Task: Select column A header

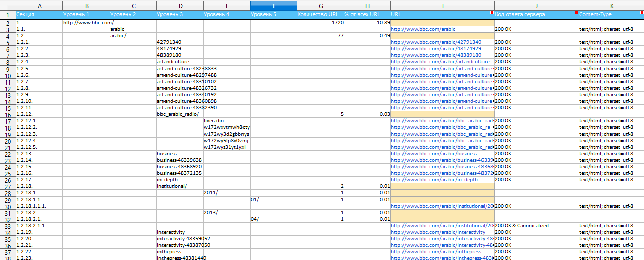Action: (39, 5)
